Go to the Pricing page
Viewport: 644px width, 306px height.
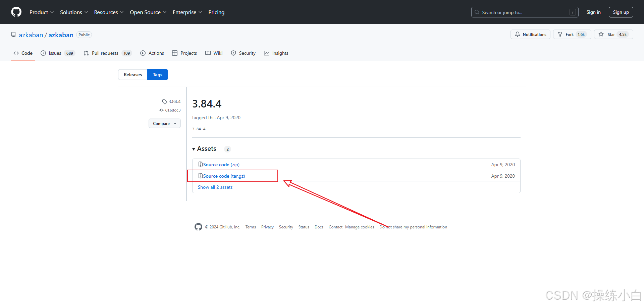[216, 12]
